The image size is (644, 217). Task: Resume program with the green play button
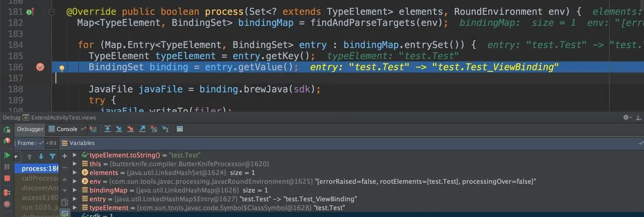click(7, 155)
